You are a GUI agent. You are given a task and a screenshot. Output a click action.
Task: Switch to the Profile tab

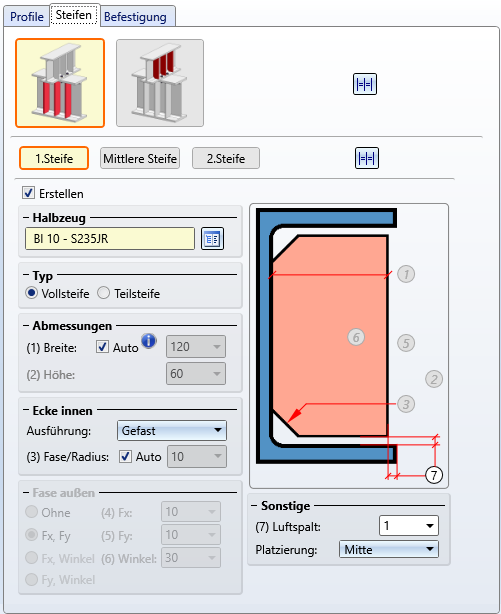pyautogui.click(x=27, y=17)
